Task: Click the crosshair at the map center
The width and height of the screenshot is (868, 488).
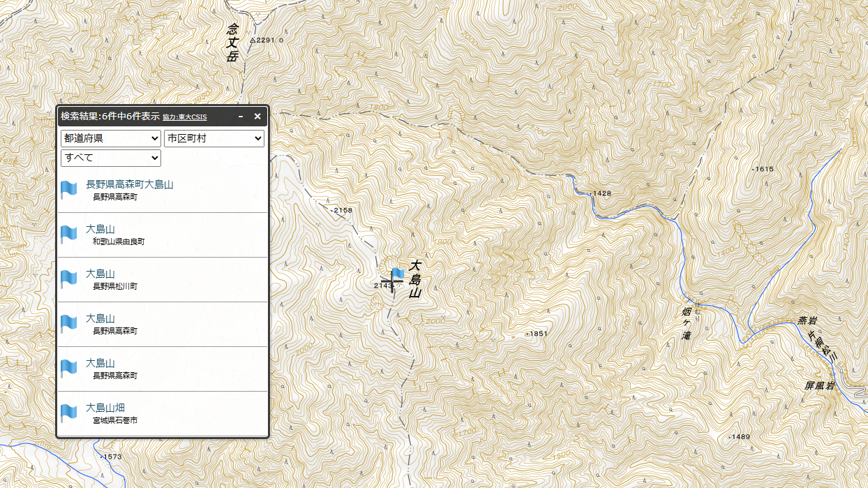Action: (x=391, y=281)
